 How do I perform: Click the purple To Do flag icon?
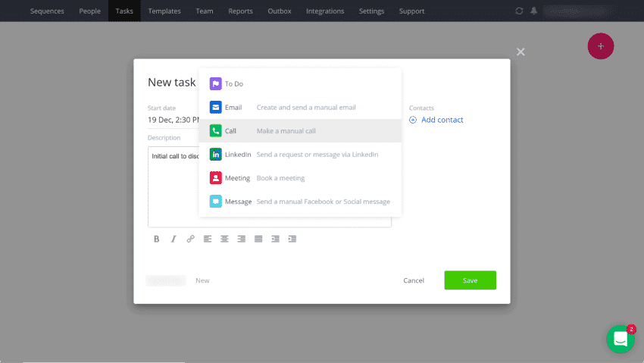click(x=216, y=84)
